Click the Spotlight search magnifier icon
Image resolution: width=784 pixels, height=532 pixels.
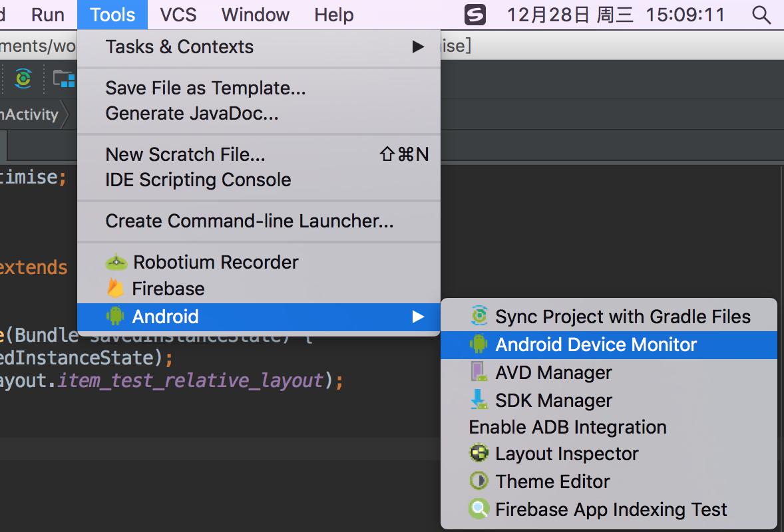(761, 15)
